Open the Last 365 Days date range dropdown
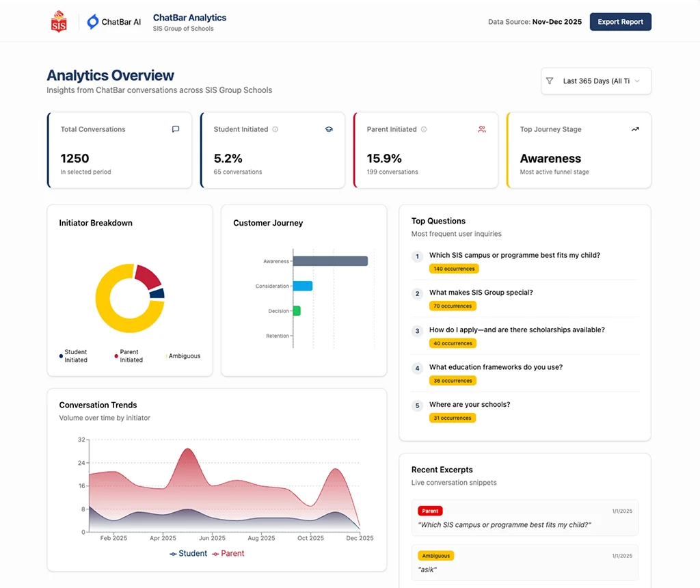The image size is (700, 588). pos(595,81)
